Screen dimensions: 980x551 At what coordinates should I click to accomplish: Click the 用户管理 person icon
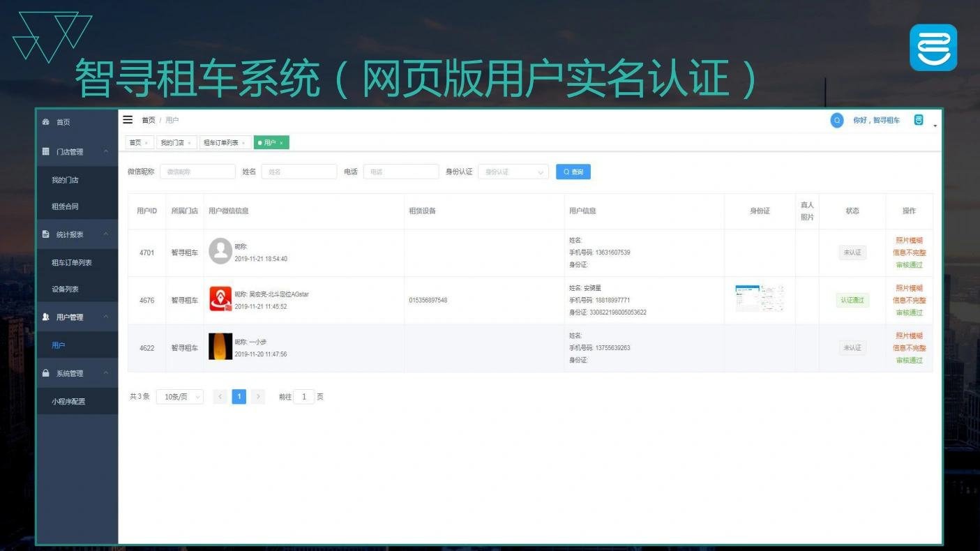(47, 317)
